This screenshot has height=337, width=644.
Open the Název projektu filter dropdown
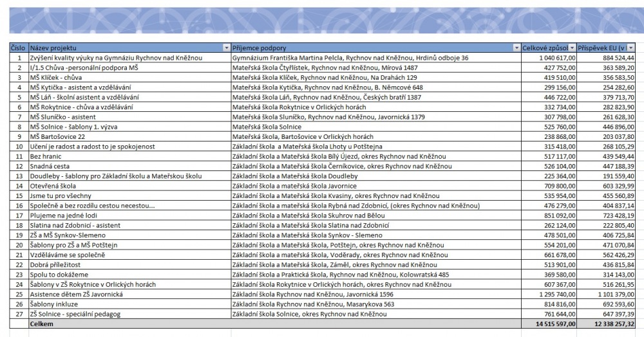click(x=226, y=48)
